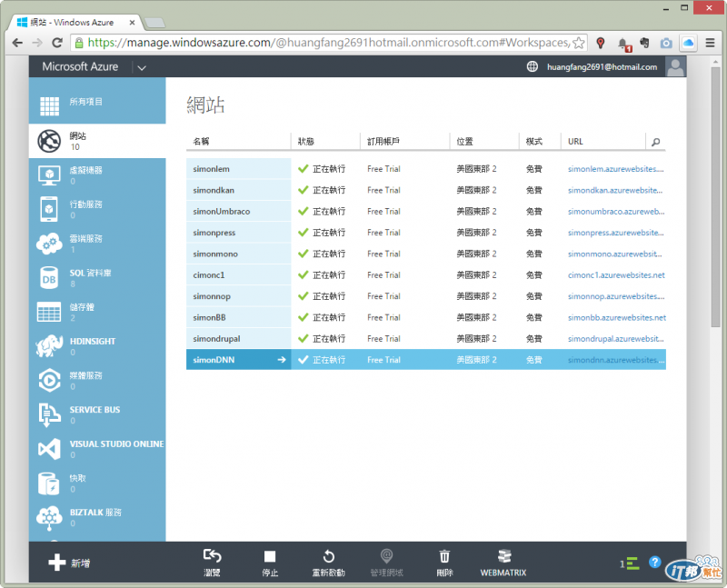727x588 pixels.
Task: Click the 瀏覽 browse icon in bottom bar
Action: pos(212,555)
